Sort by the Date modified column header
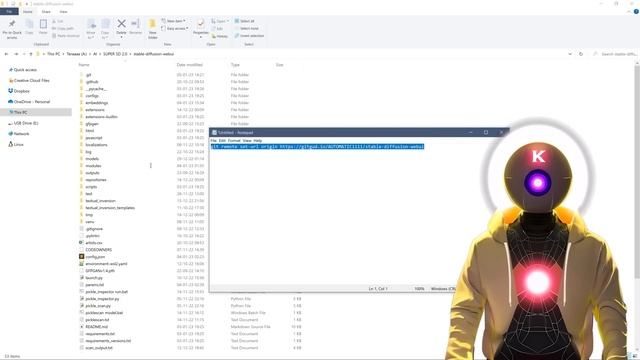Image resolution: width=640 pixels, height=360 pixels. pos(189,65)
